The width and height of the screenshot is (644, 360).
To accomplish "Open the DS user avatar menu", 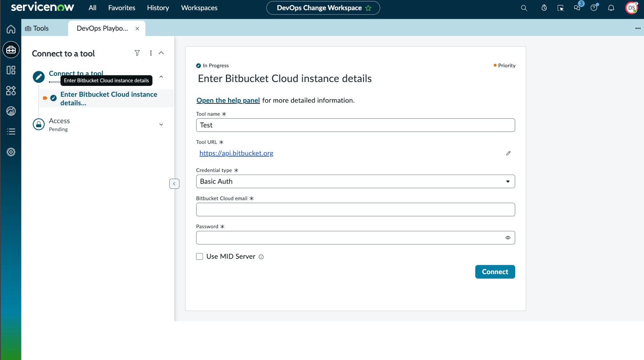I will [x=632, y=8].
